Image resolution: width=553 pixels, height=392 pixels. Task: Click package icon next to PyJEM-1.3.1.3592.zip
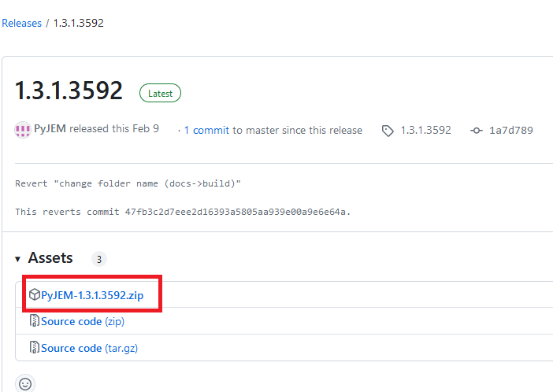click(x=34, y=294)
